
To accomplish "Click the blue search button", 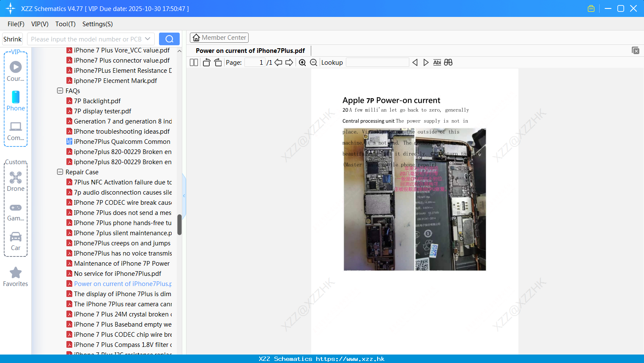I will [169, 39].
